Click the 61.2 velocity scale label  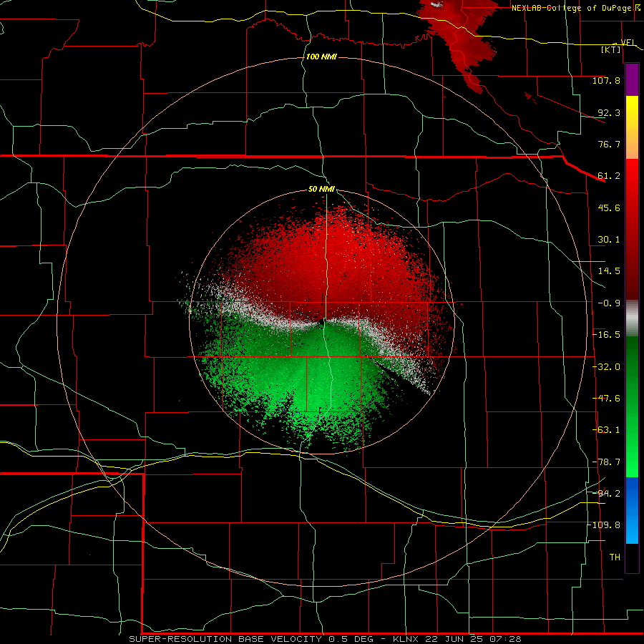point(608,176)
